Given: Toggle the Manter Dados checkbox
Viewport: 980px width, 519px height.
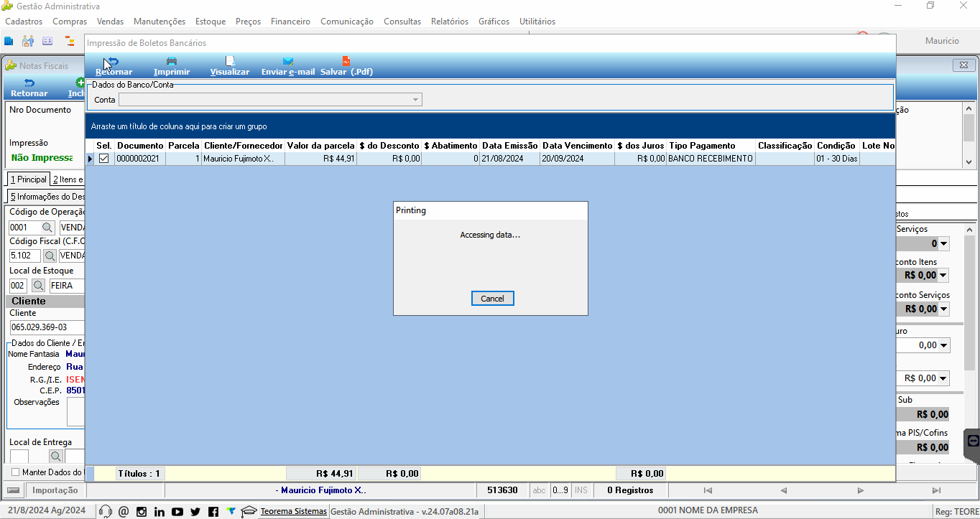Looking at the screenshot, I should coord(16,472).
